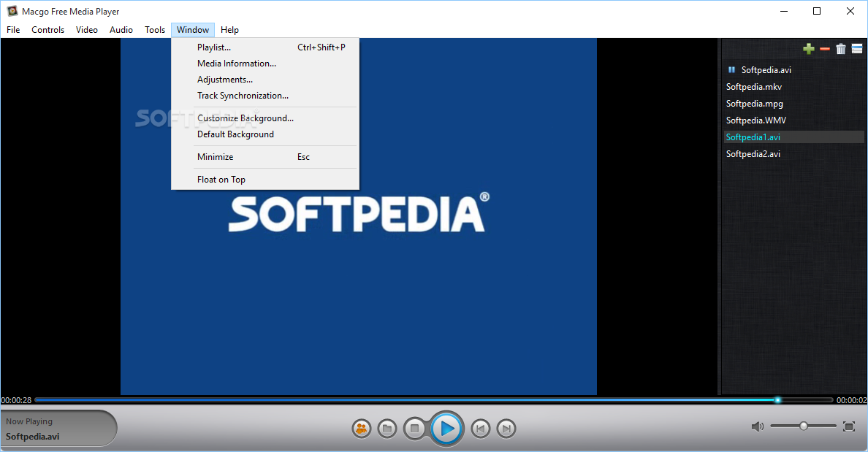Open the File menu
The width and height of the screenshot is (868, 452).
pyautogui.click(x=13, y=30)
